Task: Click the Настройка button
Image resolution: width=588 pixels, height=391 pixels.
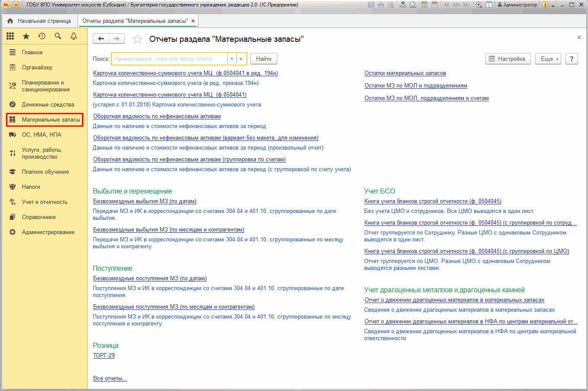Action: pos(508,59)
